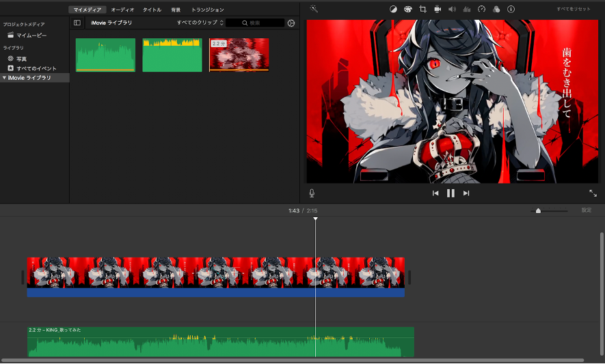Image resolution: width=605 pixels, height=364 pixels.
Task: Skip to next clip button
Action: coord(466,193)
